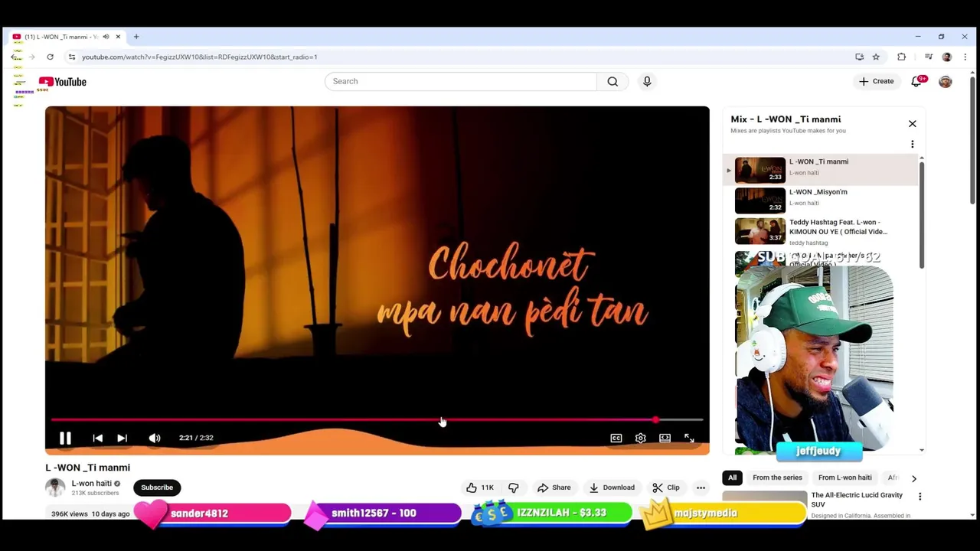Toggle closed captions on the video
The height and width of the screenshot is (551, 980).
click(x=616, y=438)
